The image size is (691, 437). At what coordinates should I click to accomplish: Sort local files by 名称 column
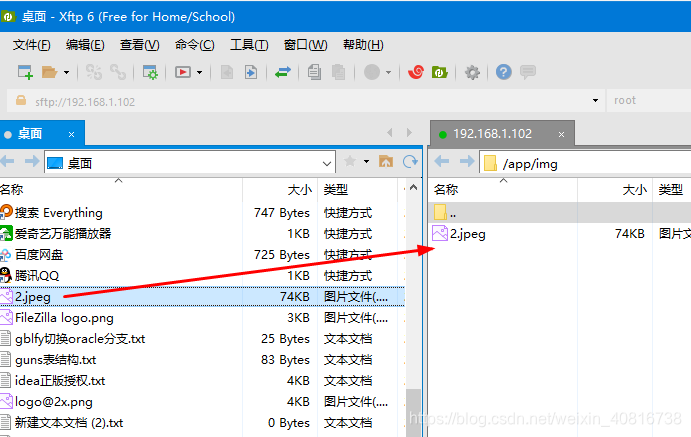121,190
